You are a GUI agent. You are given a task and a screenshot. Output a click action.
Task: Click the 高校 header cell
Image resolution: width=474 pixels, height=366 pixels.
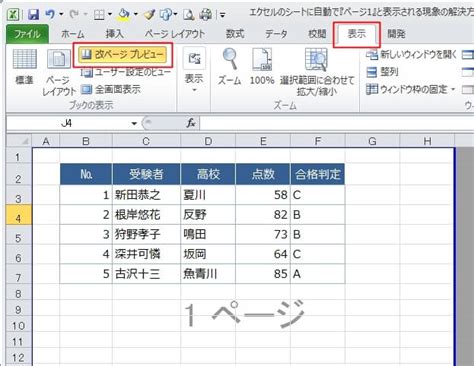[208, 174]
